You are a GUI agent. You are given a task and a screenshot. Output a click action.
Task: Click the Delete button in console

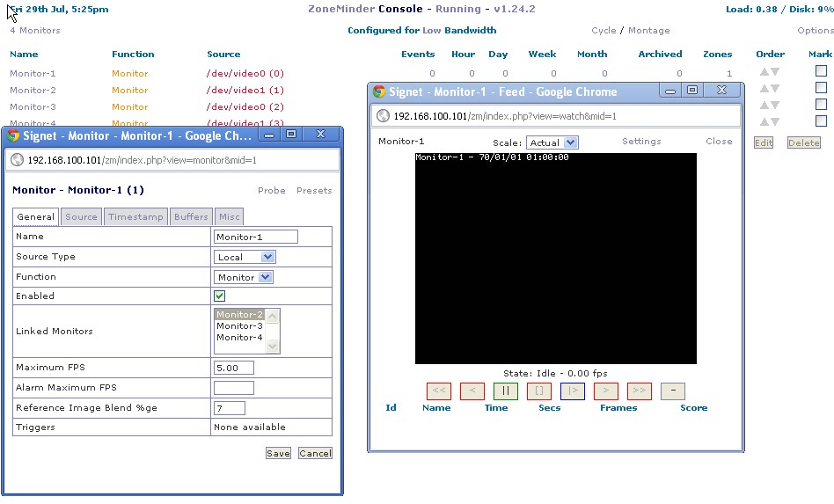click(x=804, y=142)
